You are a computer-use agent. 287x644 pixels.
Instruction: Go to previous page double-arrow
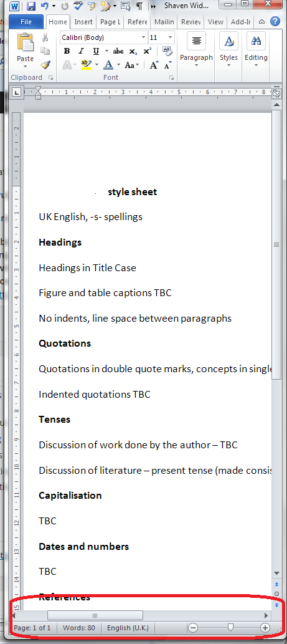coord(276,583)
